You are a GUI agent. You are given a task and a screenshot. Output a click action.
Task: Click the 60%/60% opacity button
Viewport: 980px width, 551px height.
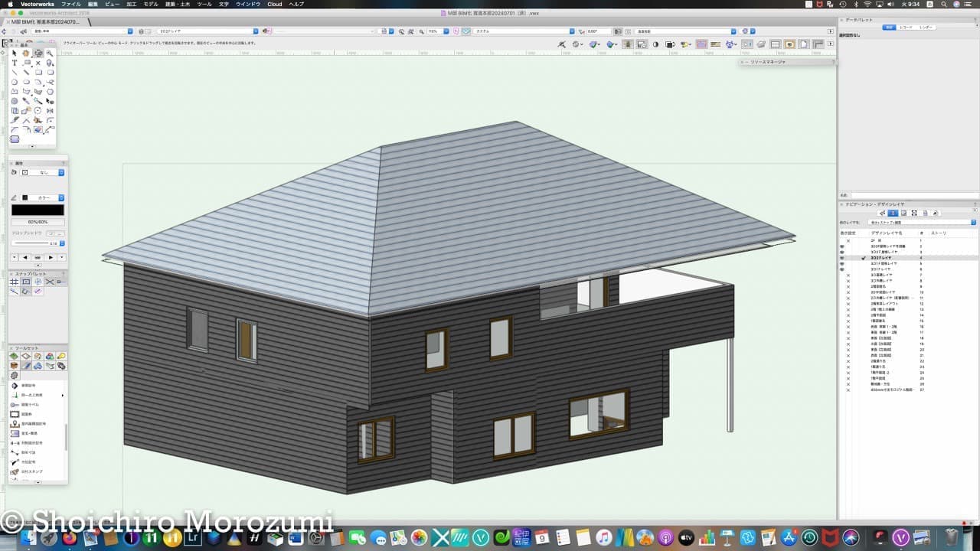tap(38, 222)
